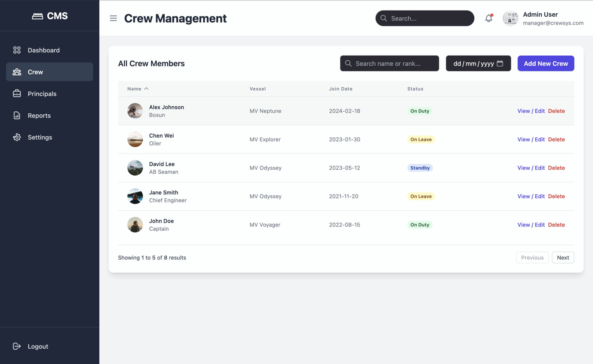Delete the David Lee row
The height and width of the screenshot is (364, 593).
(x=556, y=168)
